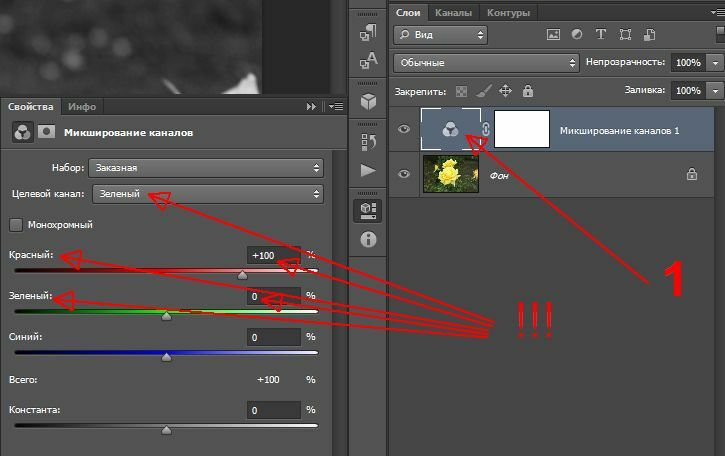Open Непрозрачность slider arrow

pyautogui.click(x=715, y=63)
